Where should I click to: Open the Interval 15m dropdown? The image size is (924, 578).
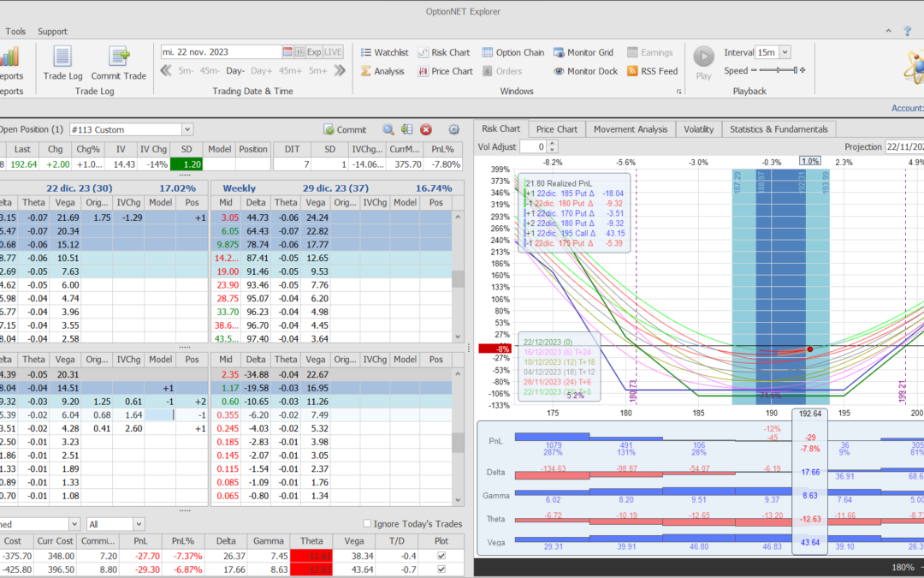point(785,52)
